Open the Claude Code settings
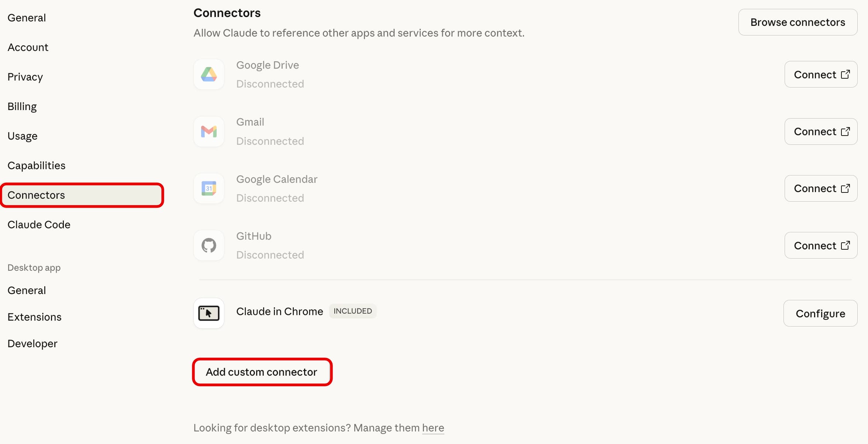 [x=39, y=225]
